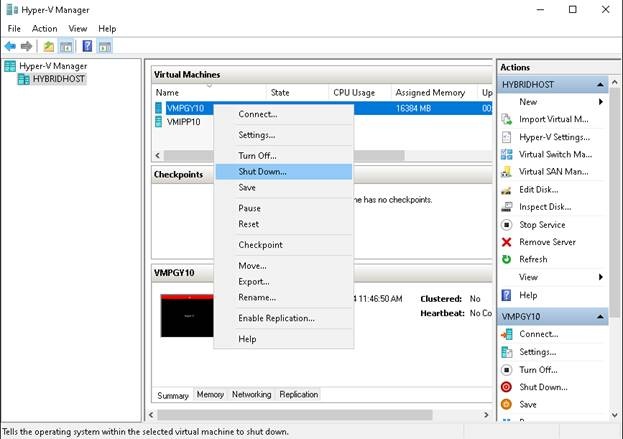This screenshot has height=439, width=623.
Task: Click the Show/Hide Action Pane toolbar icon
Action: 105,46
